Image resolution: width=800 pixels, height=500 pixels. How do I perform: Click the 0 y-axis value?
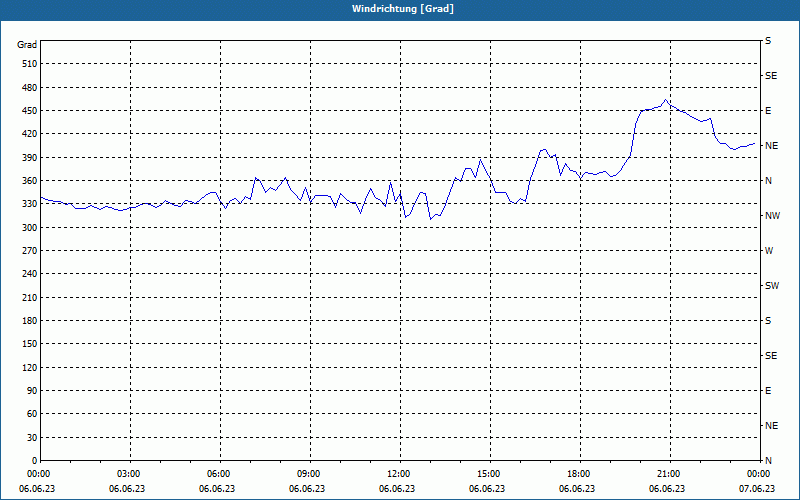click(x=35, y=461)
